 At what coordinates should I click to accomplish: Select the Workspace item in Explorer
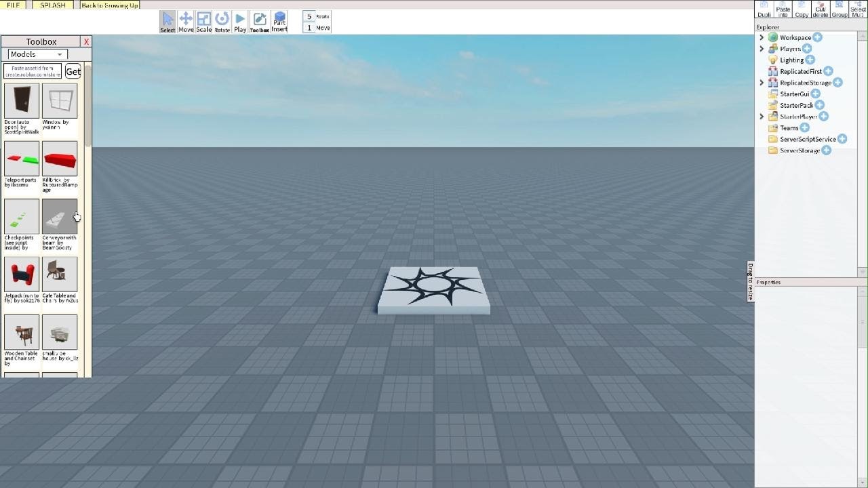795,37
